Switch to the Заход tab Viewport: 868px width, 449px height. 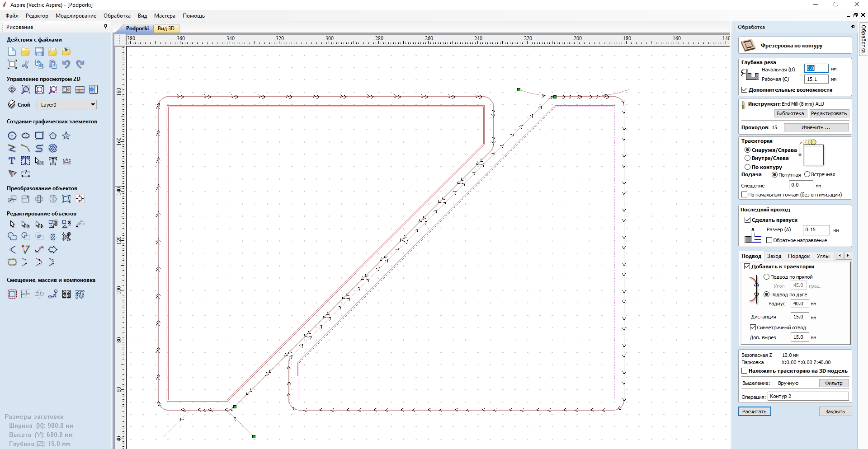pos(774,256)
